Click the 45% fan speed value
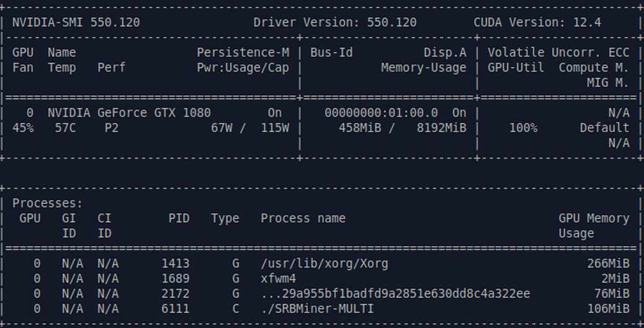This screenshot has width=644, height=328. [x=23, y=128]
